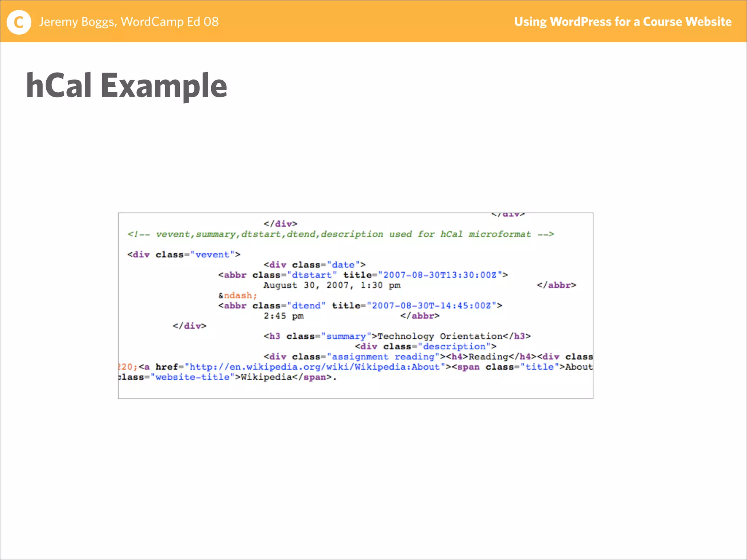Click 'August 30, 2007, 1:30 pm' text

(332, 285)
